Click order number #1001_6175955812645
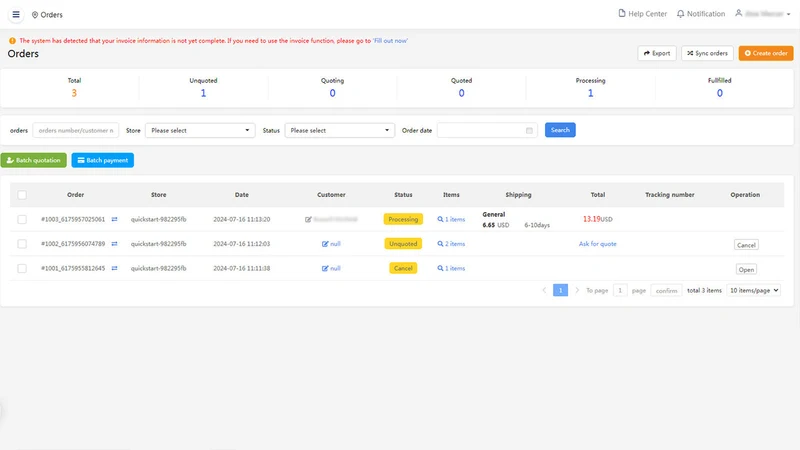 pos(73,268)
